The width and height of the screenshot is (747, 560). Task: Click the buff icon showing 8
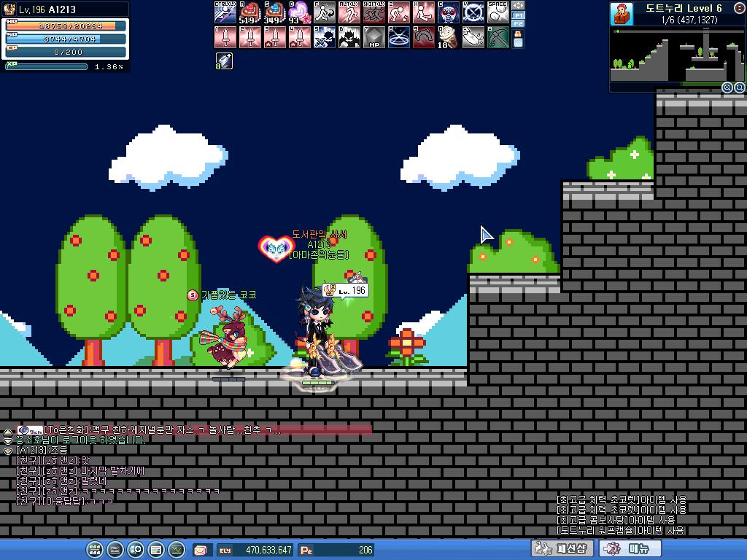224,61
